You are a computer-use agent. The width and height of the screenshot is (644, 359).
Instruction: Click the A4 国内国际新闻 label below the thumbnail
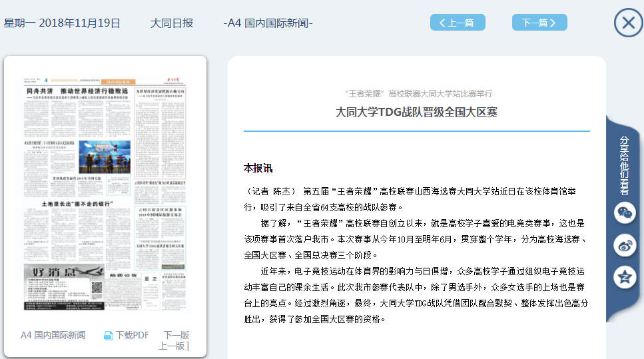tap(53, 335)
